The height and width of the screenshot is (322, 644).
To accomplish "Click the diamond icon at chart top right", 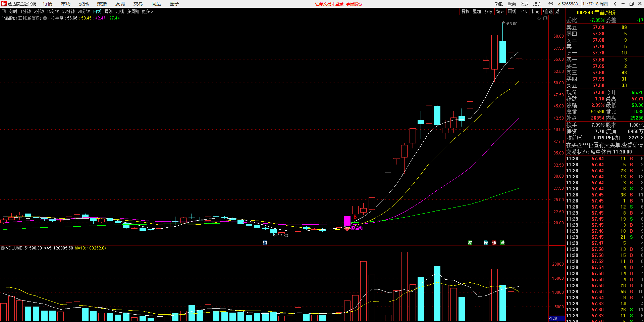I will (x=539, y=18).
